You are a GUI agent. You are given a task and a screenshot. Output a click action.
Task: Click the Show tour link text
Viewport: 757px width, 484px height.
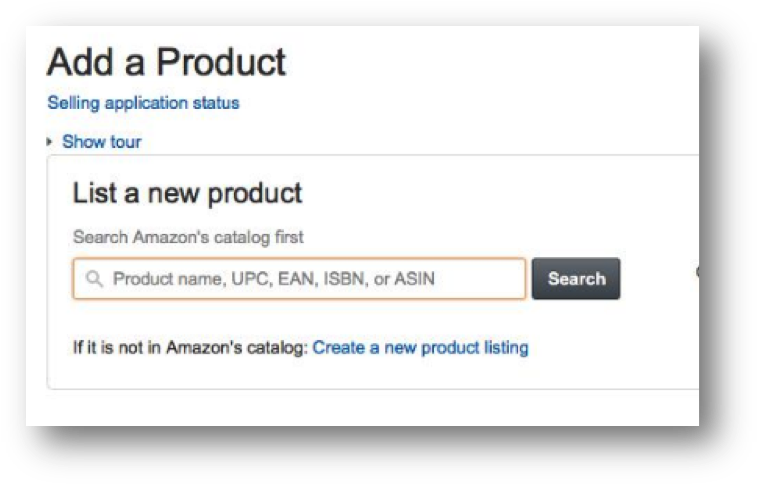[101, 142]
